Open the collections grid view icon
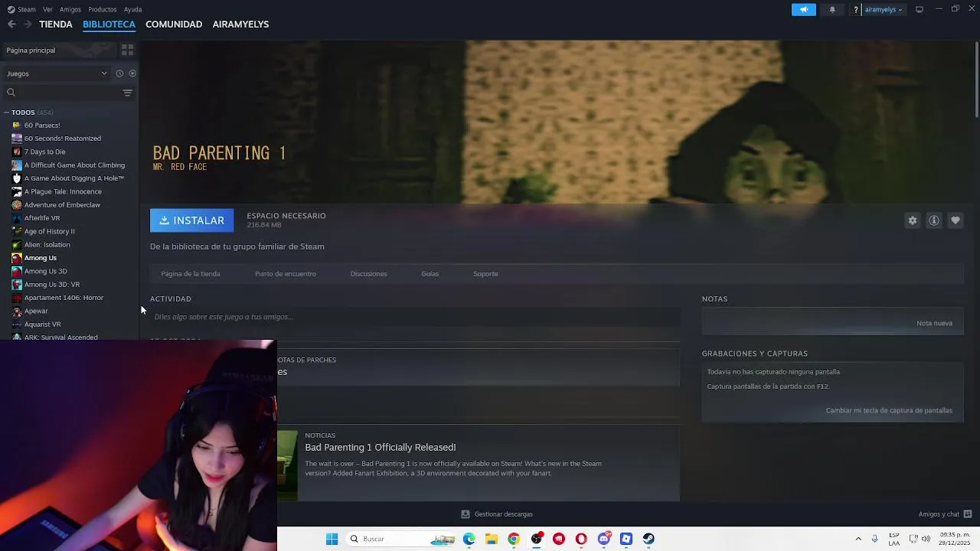The height and width of the screenshot is (551, 980). tap(127, 50)
